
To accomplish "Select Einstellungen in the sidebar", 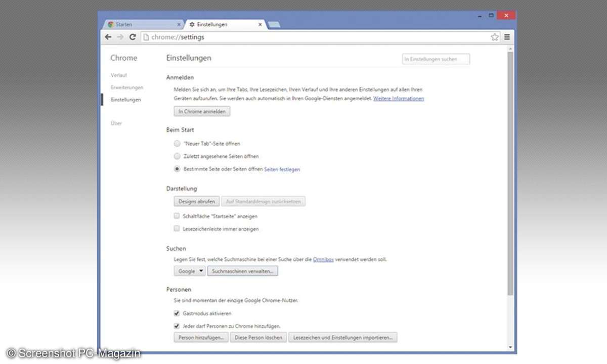I will (126, 100).
